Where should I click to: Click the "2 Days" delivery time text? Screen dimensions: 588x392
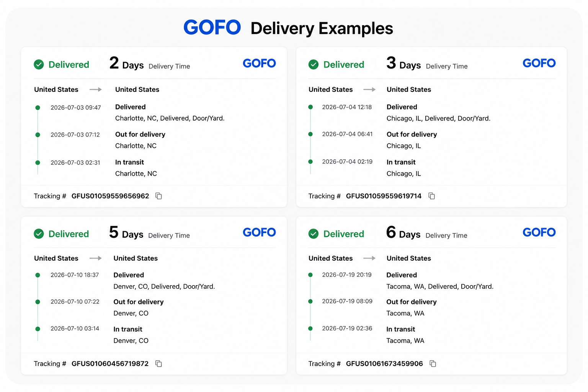pos(126,64)
